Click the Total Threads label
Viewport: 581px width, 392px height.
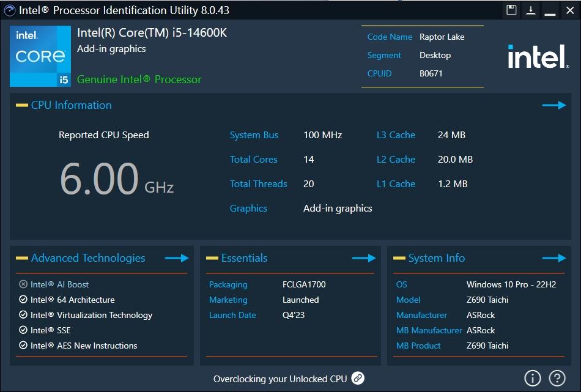pyautogui.click(x=258, y=184)
